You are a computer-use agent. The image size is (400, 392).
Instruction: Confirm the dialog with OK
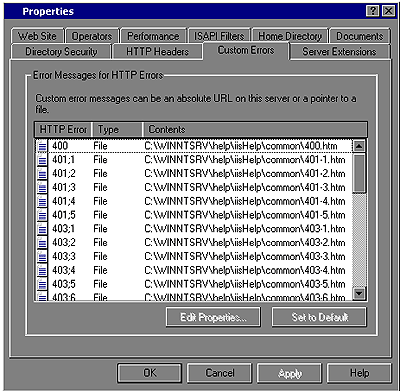pyautogui.click(x=150, y=373)
